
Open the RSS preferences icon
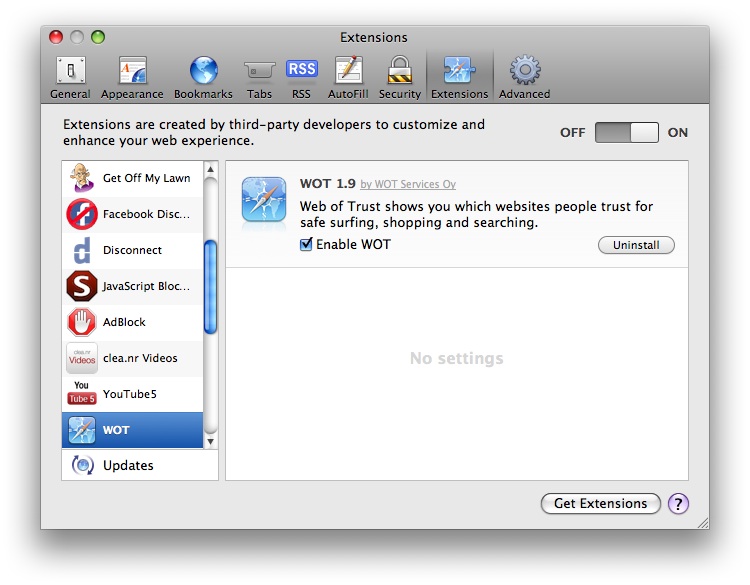(301, 69)
